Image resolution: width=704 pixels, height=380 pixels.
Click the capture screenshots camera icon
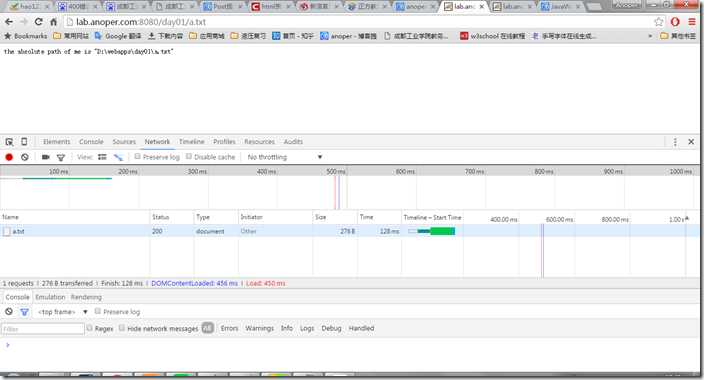45,157
